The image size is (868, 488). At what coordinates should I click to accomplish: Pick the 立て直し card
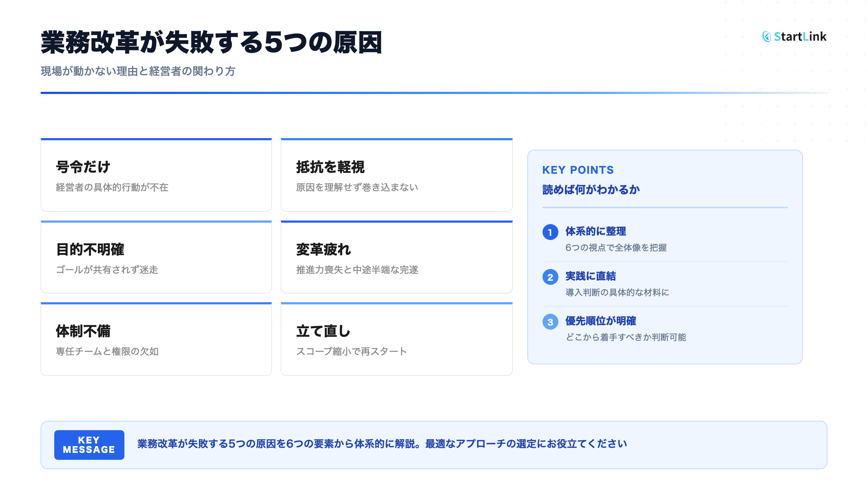(396, 339)
